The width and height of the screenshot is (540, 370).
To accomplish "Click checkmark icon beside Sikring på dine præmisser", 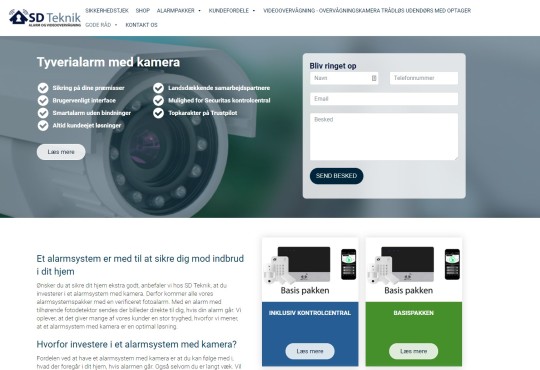I will click(43, 88).
